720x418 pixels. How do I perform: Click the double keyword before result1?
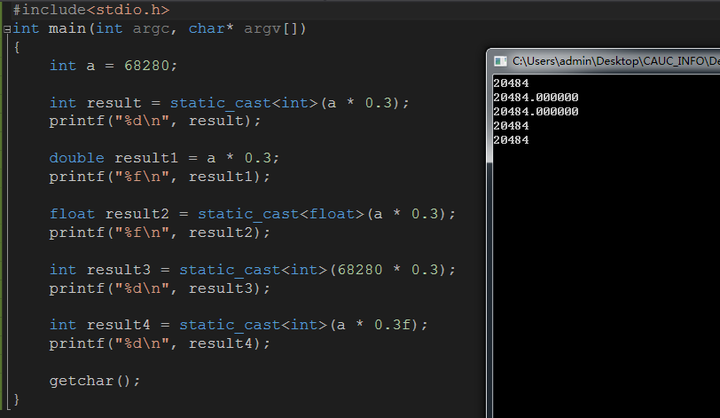(77, 158)
